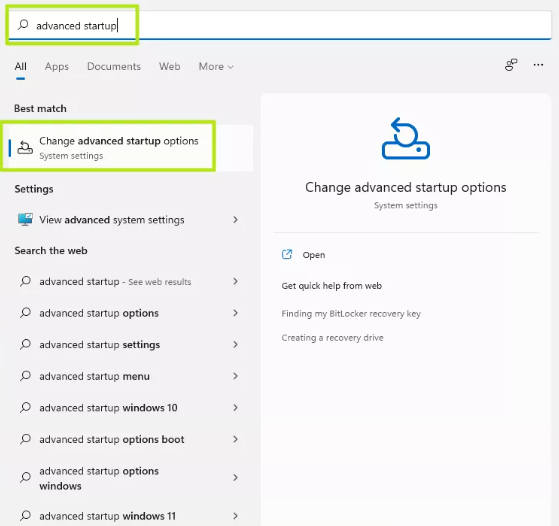Viewport: 559px width, 526px height.
Task: Click the search icon next to 'advanced startup options boot'
Action: click(25, 439)
